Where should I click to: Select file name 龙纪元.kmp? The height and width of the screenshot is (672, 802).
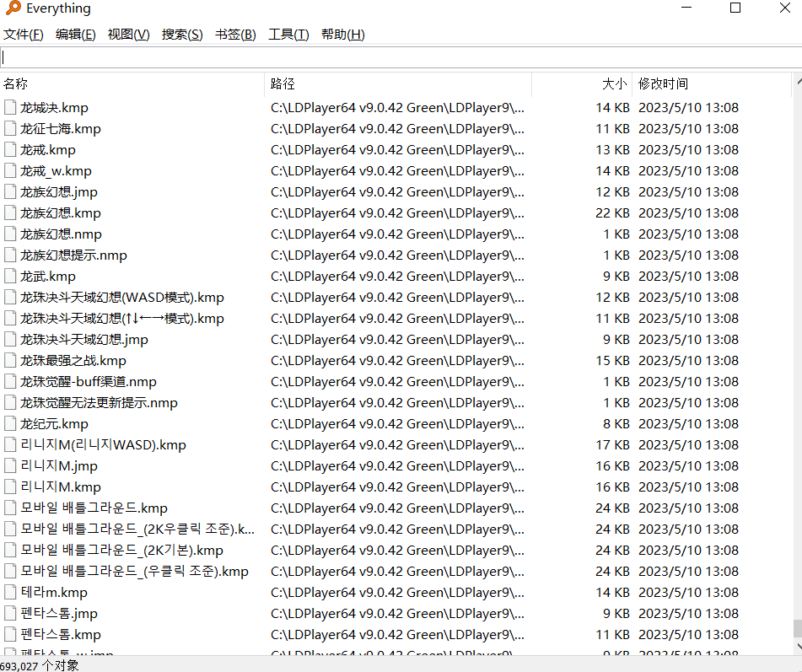(54, 423)
